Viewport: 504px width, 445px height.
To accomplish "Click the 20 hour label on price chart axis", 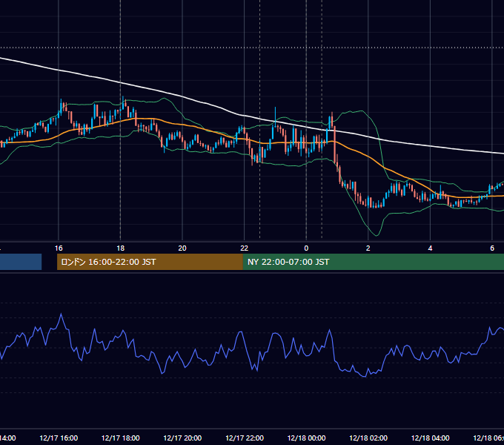I will 182,248.
